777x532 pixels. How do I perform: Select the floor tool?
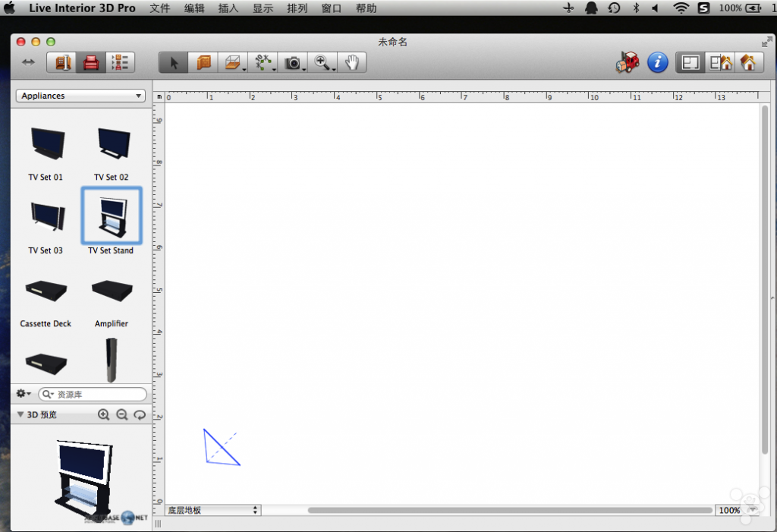(232, 63)
